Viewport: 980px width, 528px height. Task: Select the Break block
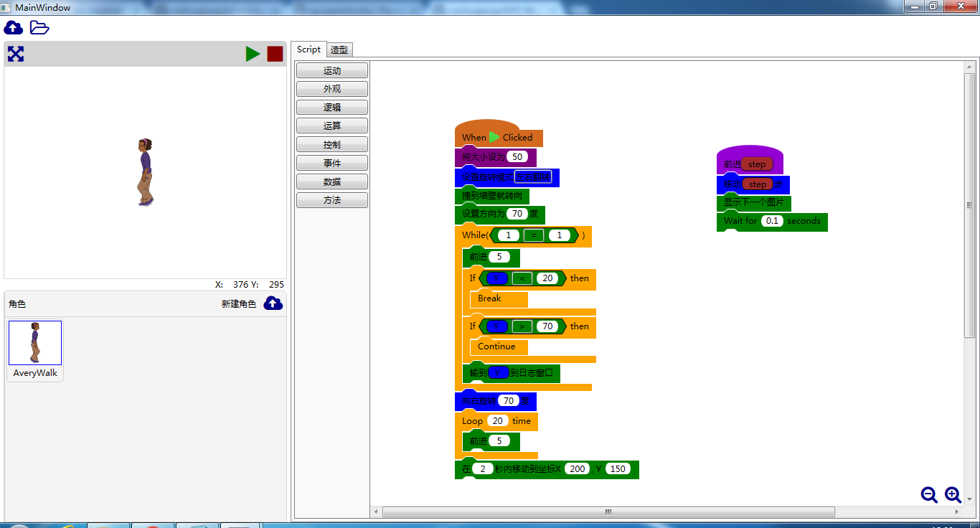(x=499, y=299)
